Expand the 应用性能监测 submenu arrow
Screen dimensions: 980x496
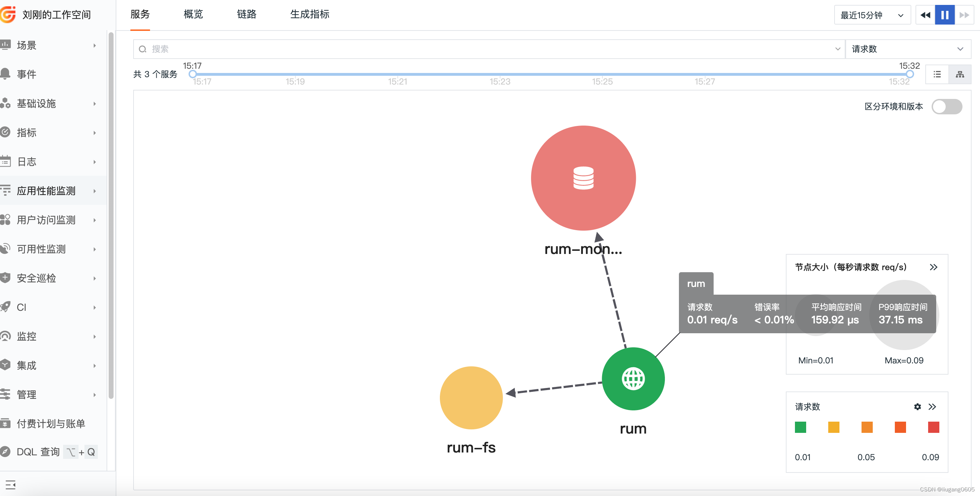tap(95, 191)
